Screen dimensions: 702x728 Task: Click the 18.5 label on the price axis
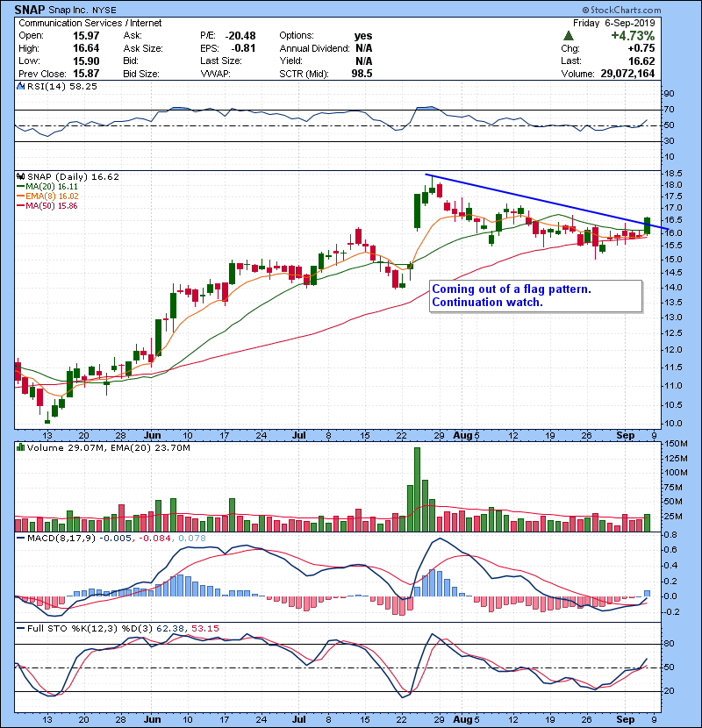673,174
